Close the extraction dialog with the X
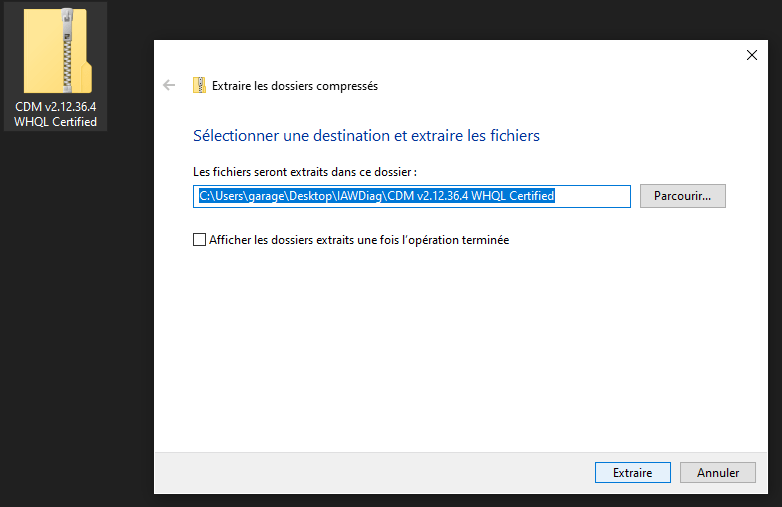This screenshot has height=507, width=782. pyautogui.click(x=752, y=55)
